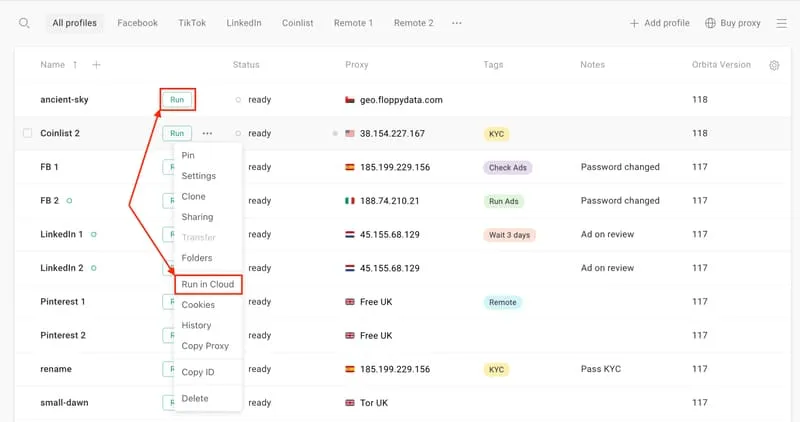Click the green status circle next to FB 2
Viewport: 800px width, 422px height.
[x=69, y=201]
